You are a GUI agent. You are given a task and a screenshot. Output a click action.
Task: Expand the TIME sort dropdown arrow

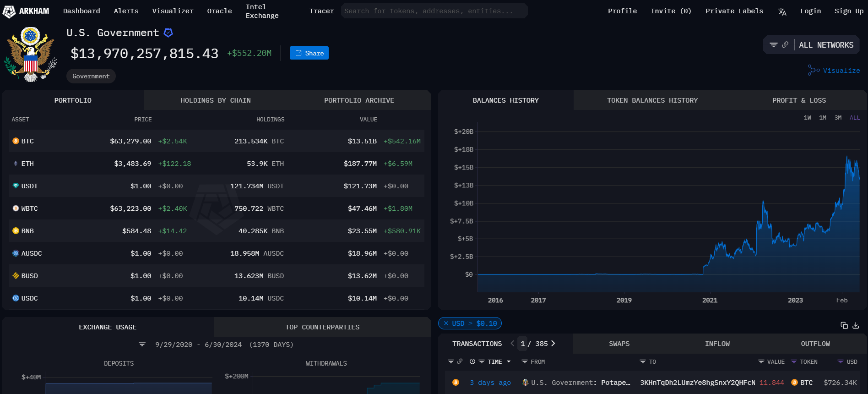coord(509,362)
